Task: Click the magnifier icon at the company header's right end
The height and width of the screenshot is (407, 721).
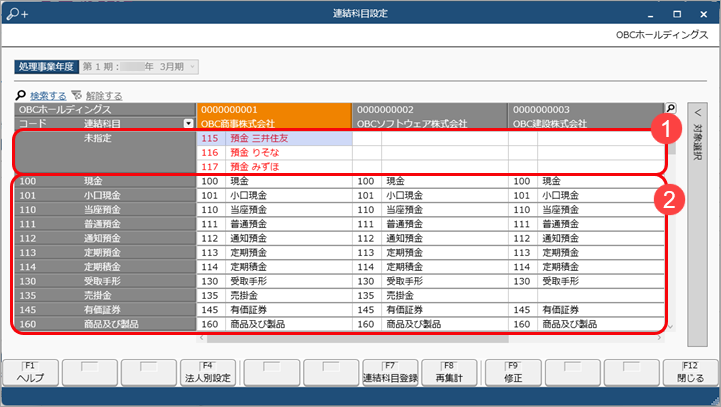Action: point(671,109)
